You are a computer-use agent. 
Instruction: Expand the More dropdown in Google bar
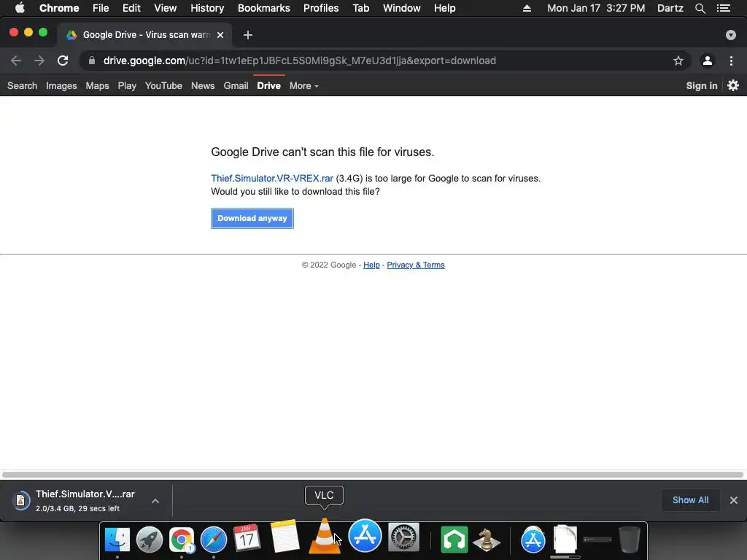point(304,86)
